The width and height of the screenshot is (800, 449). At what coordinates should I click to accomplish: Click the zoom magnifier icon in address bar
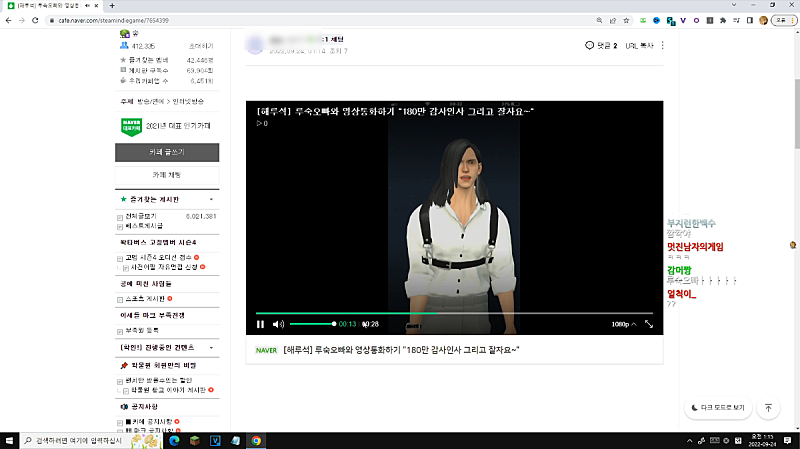(x=599, y=20)
